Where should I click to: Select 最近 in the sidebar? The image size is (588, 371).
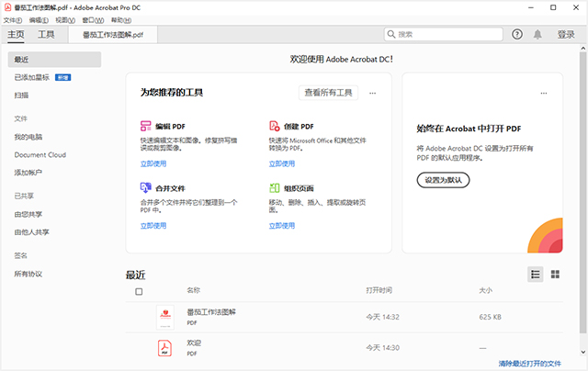tap(54, 59)
